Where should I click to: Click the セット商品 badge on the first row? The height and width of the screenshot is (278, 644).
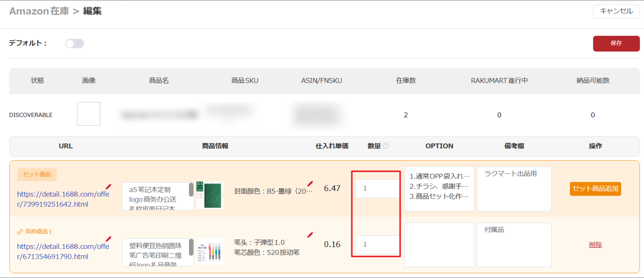click(37, 174)
